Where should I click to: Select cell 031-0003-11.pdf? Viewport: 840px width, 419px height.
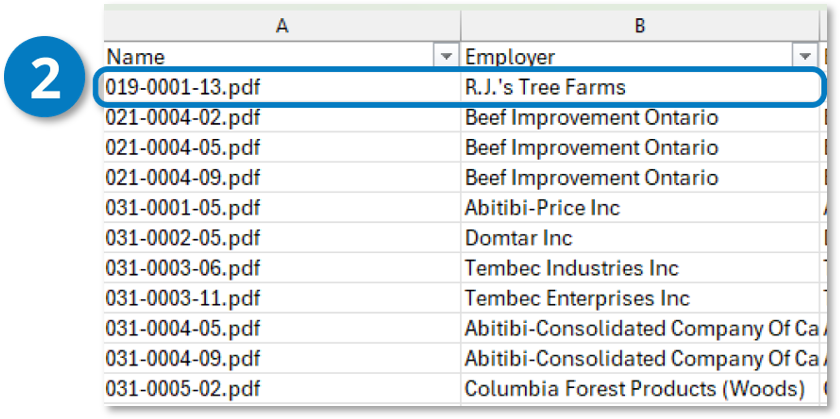point(282,297)
